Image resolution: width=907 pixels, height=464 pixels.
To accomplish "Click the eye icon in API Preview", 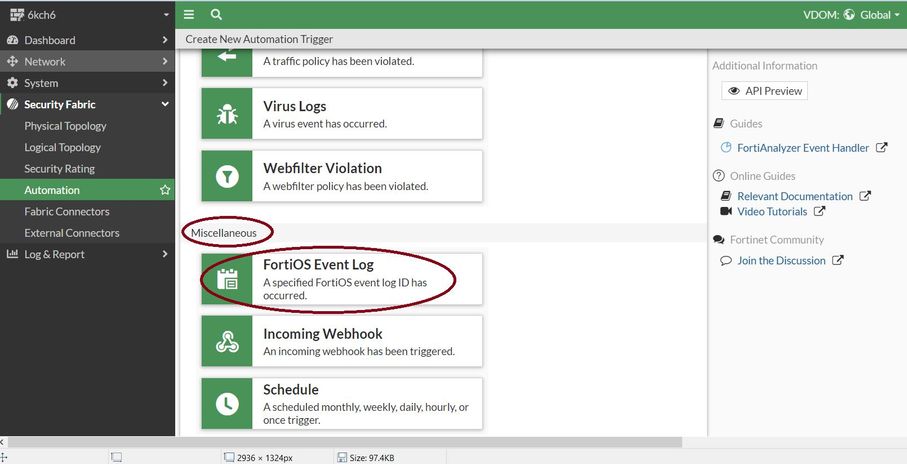I will point(733,91).
